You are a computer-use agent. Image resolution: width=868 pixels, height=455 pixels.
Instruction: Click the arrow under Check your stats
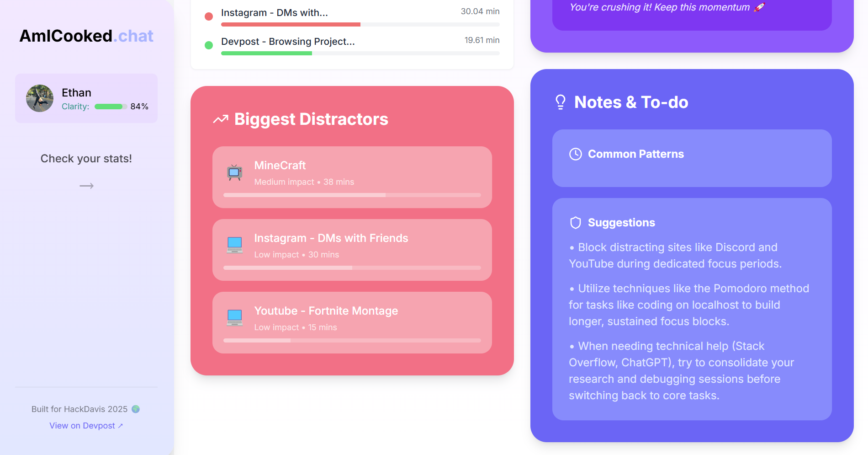(x=86, y=186)
